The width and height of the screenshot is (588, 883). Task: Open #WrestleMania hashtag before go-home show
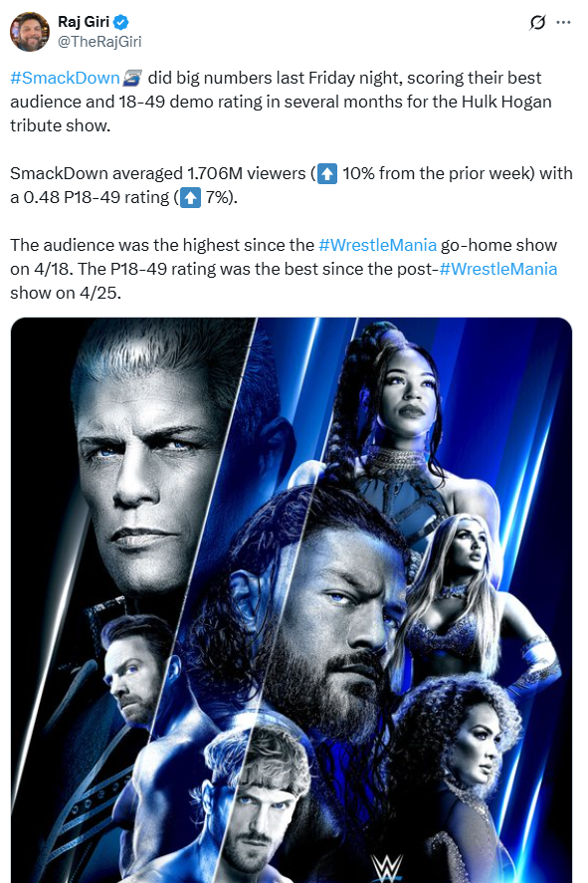coord(377,245)
